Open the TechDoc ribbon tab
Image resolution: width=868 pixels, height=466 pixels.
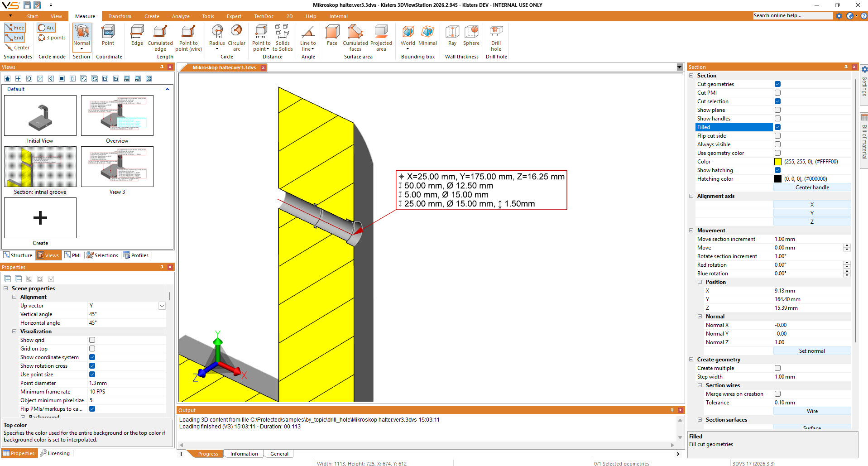(264, 16)
